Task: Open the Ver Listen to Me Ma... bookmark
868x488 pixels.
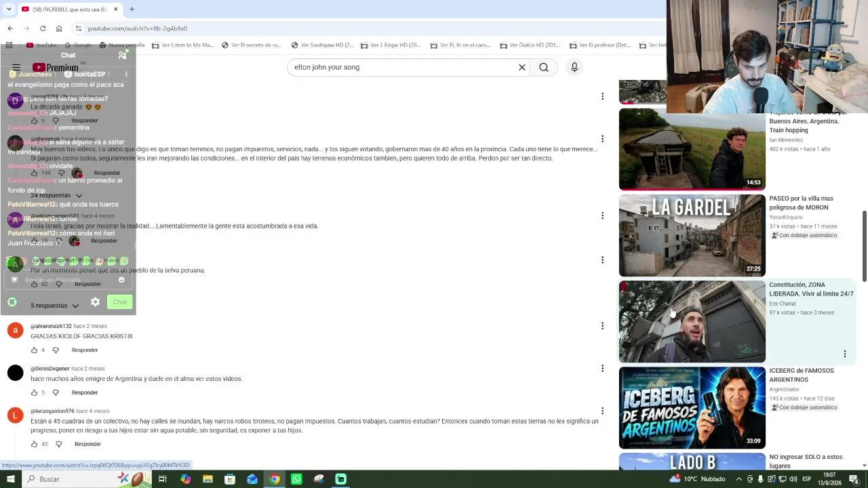Action: (183, 45)
